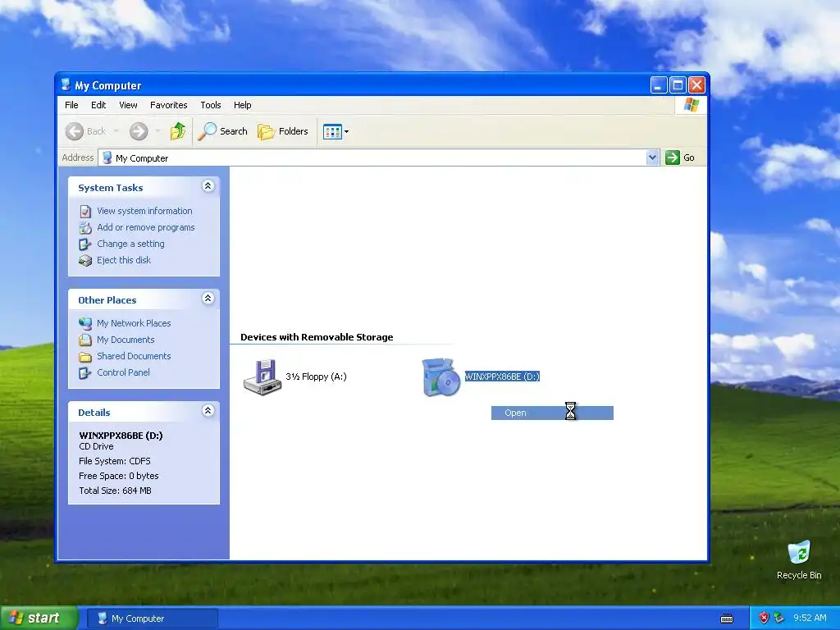Image resolution: width=840 pixels, height=630 pixels.
Task: Click the My Documents folder icon
Action: [85, 340]
